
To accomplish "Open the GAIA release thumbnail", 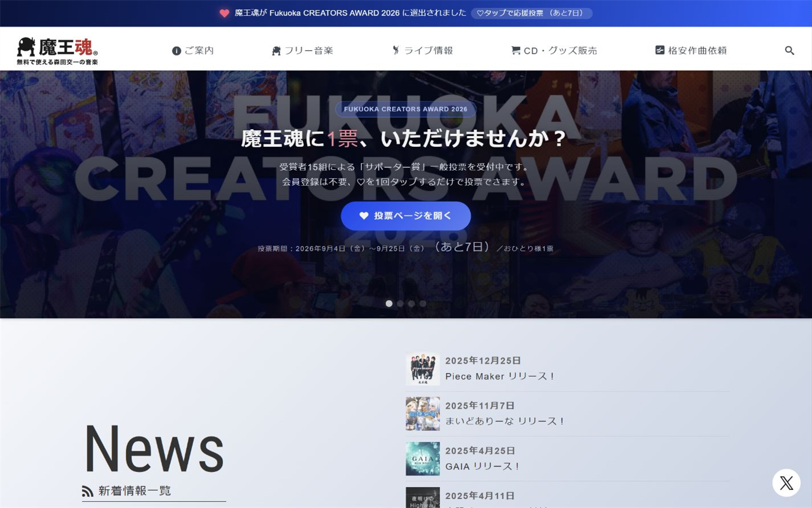I will point(423,459).
